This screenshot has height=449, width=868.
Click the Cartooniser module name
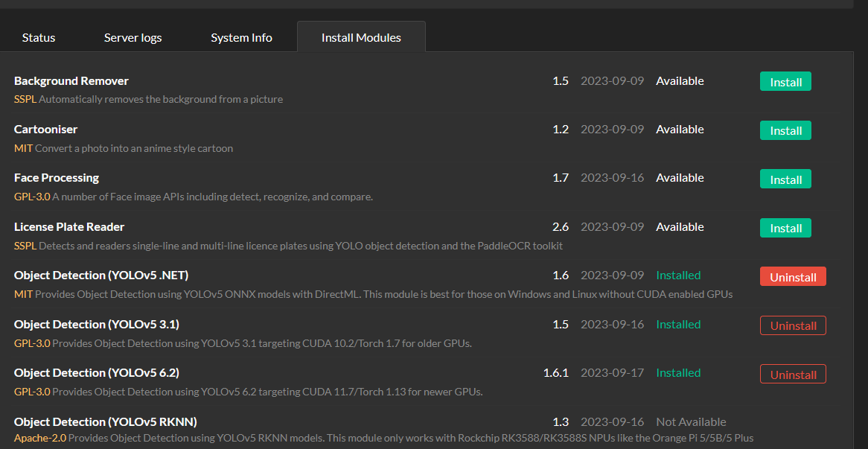click(45, 129)
